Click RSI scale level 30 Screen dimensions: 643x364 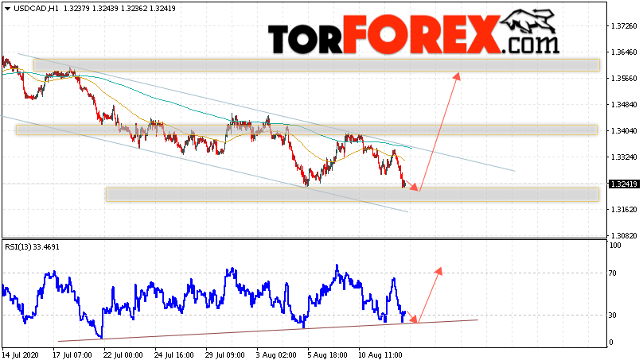point(613,315)
